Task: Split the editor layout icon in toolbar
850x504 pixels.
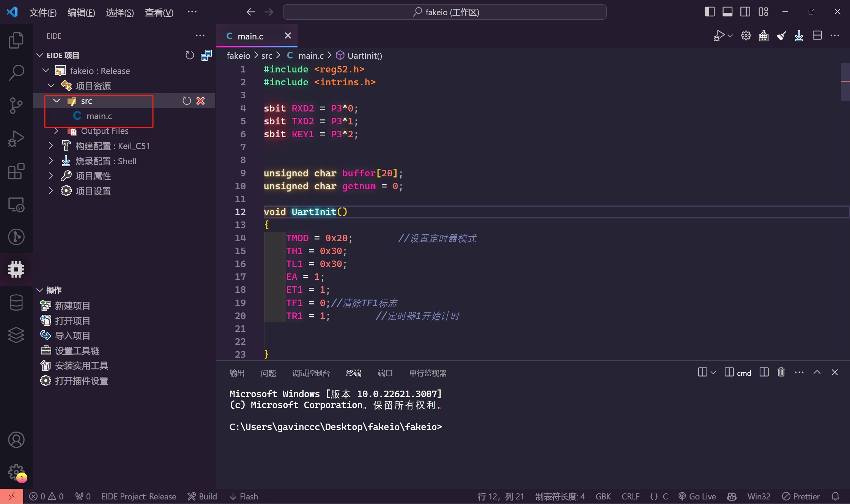Action: [x=817, y=36]
